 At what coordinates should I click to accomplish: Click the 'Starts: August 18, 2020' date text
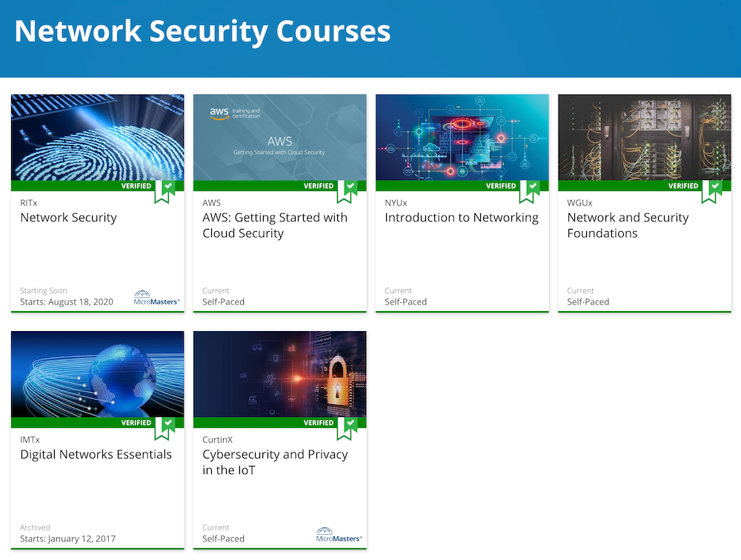coord(67,302)
